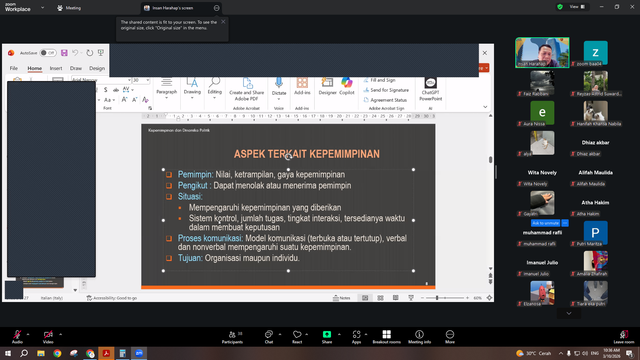Open Breakout rooms

[x=387, y=337]
